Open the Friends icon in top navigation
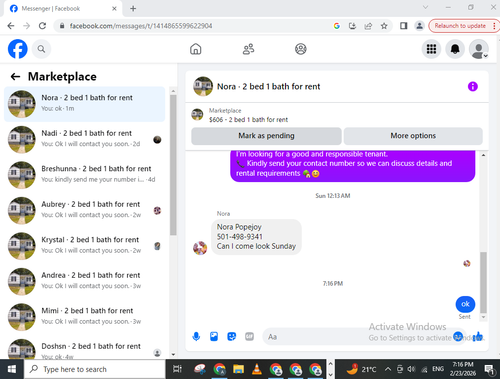 pos(248,49)
